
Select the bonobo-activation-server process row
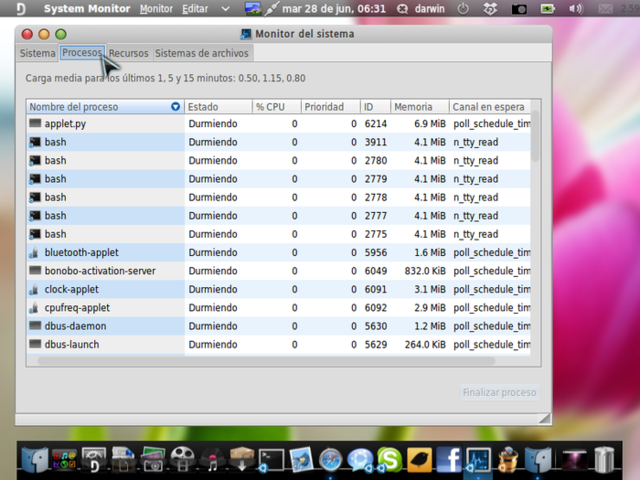(278, 271)
